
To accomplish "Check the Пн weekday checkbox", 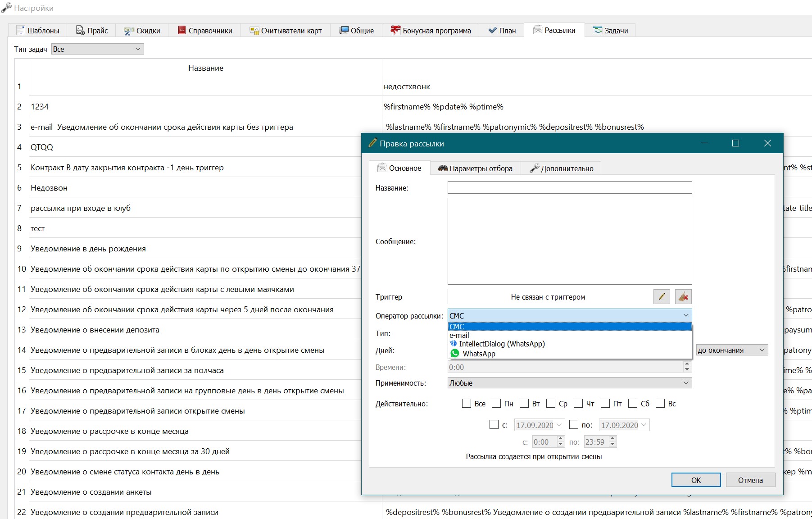I will click(x=496, y=403).
